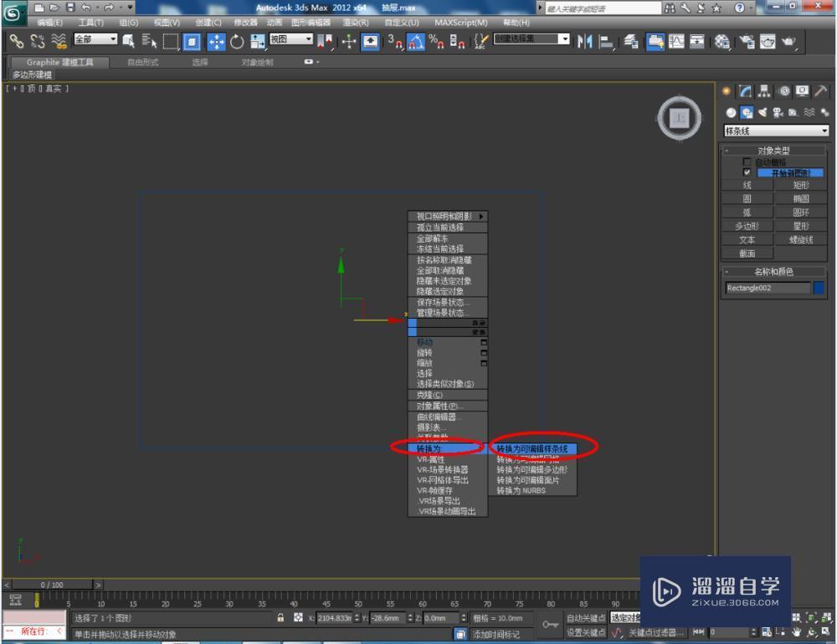837x644 pixels.
Task: Open the 样条线 type dropdown
Action: coord(775,130)
